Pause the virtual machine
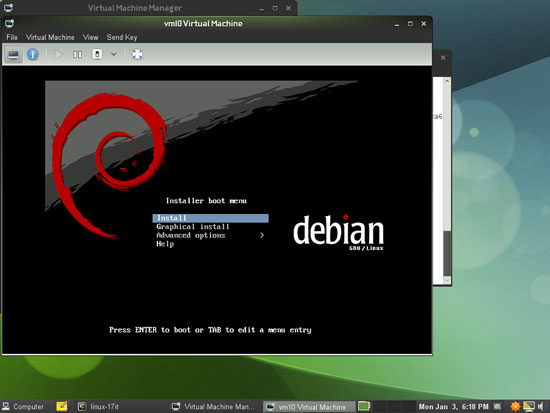This screenshot has width=550, height=413. (78, 54)
